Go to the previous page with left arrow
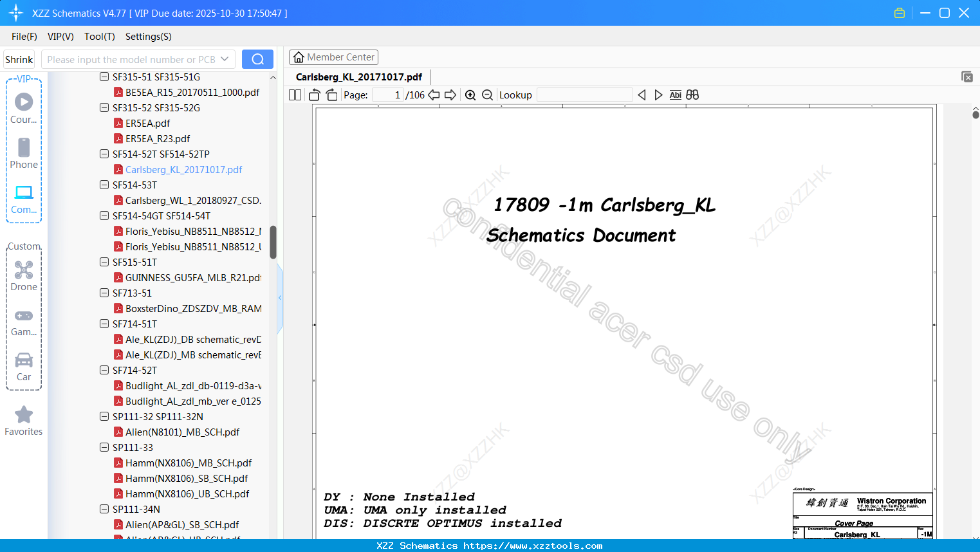 [x=434, y=95]
